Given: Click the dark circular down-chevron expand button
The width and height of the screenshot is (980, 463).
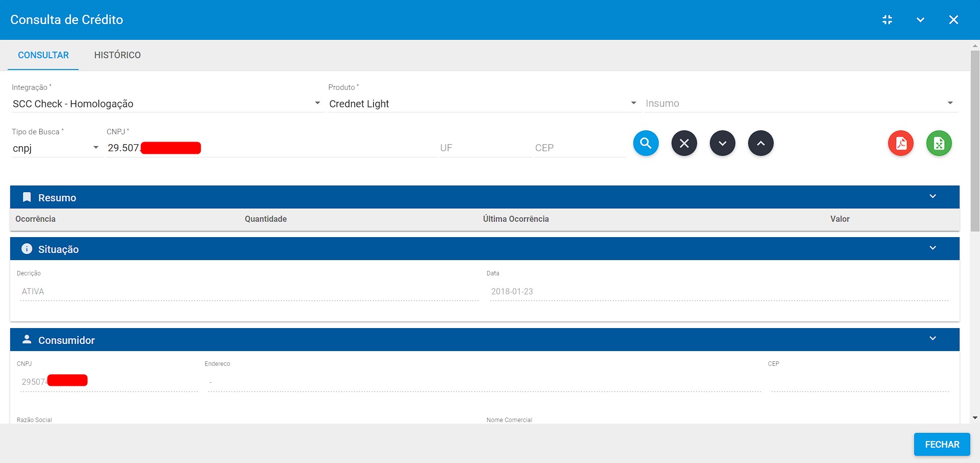Looking at the screenshot, I should point(722,143).
